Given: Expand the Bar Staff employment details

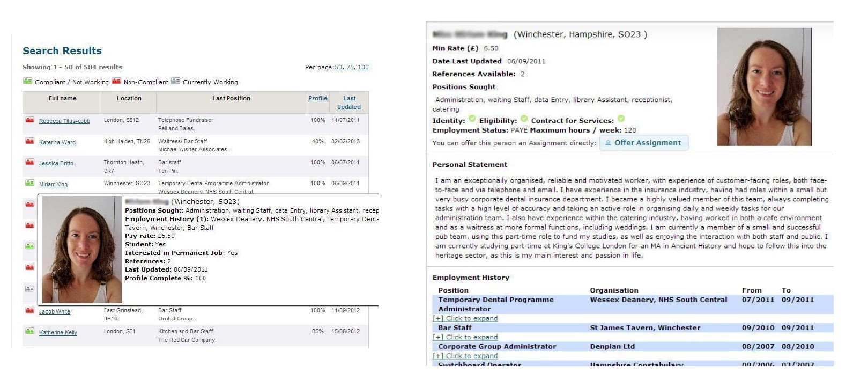Looking at the screenshot, I should pyautogui.click(x=465, y=337).
